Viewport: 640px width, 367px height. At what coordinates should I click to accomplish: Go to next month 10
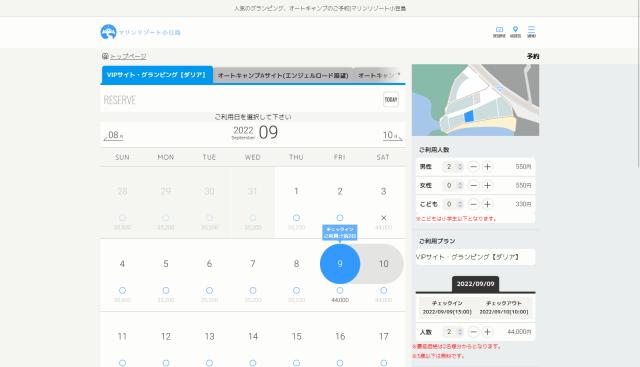392,136
